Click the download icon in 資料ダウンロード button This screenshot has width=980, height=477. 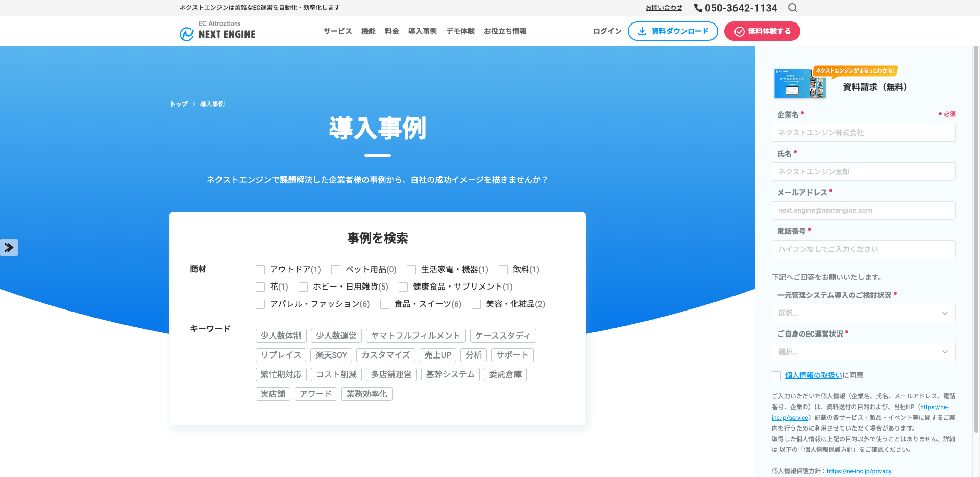click(x=642, y=31)
